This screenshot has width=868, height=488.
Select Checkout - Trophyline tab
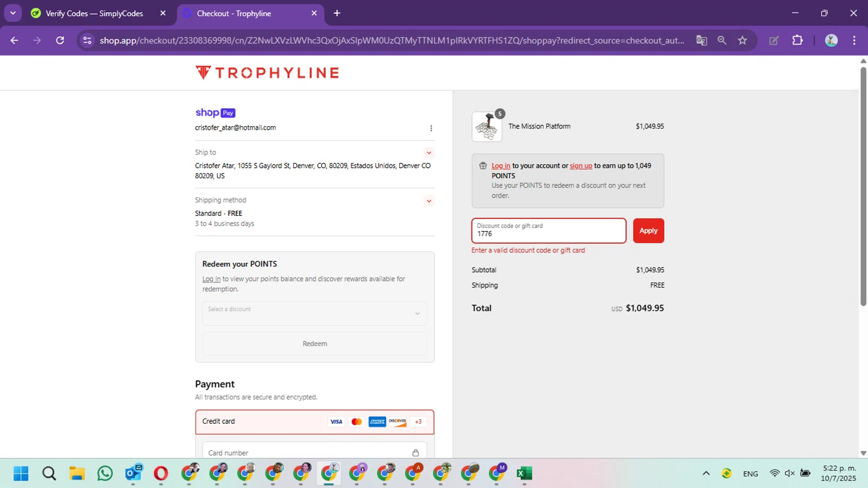[234, 13]
